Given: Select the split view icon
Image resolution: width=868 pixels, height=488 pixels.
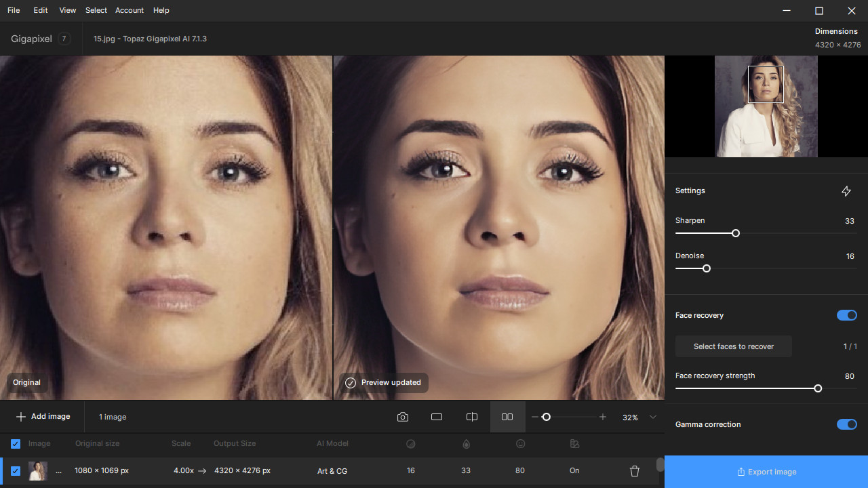Looking at the screenshot, I should click(472, 417).
